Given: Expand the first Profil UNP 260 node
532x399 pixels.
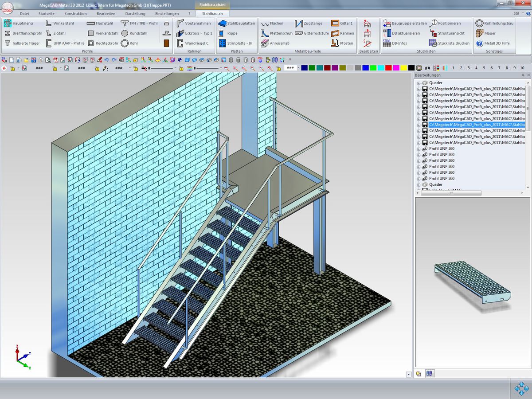Looking at the screenshot, I should pos(419,149).
